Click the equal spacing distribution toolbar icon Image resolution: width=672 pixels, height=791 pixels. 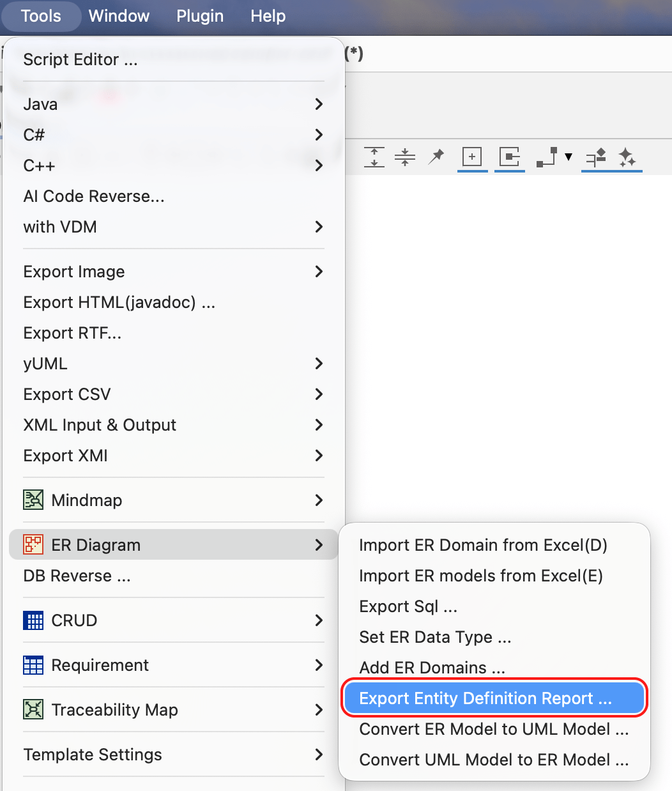[x=405, y=158]
